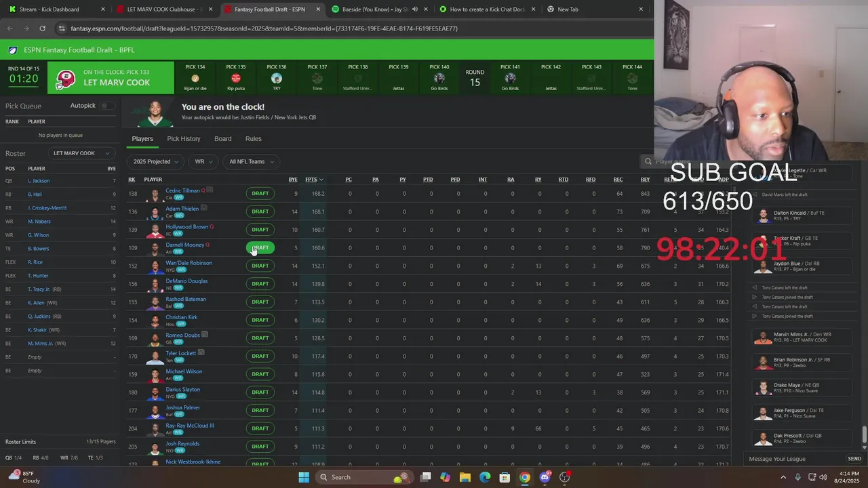Click Tyler Lockett news note icon
The image size is (868, 488).
point(201,353)
